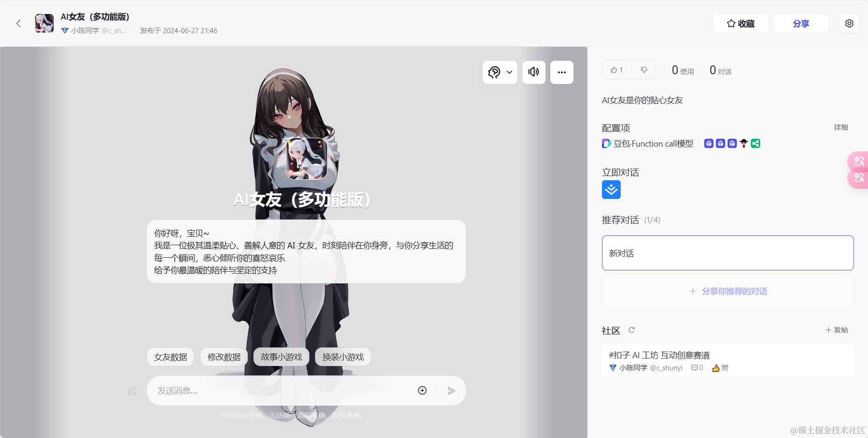The height and width of the screenshot is (438, 868).
Task: Click the plus attachment icon in input
Action: pos(422,390)
